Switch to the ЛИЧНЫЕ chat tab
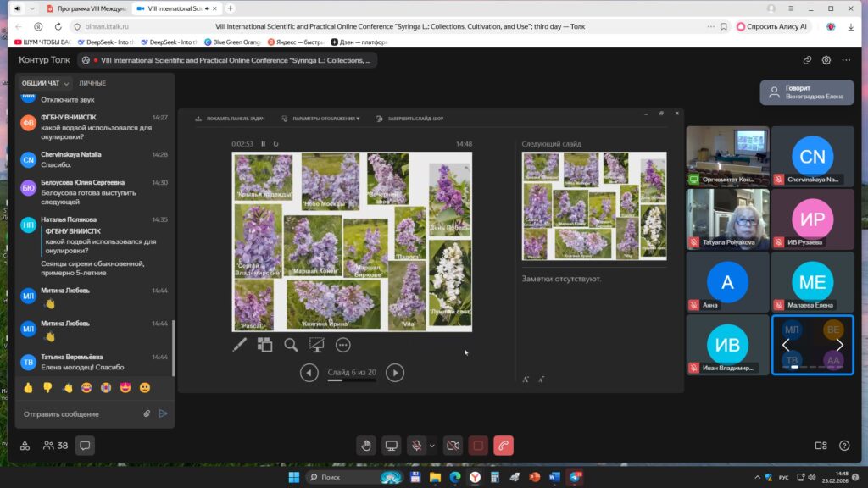 coord(92,84)
